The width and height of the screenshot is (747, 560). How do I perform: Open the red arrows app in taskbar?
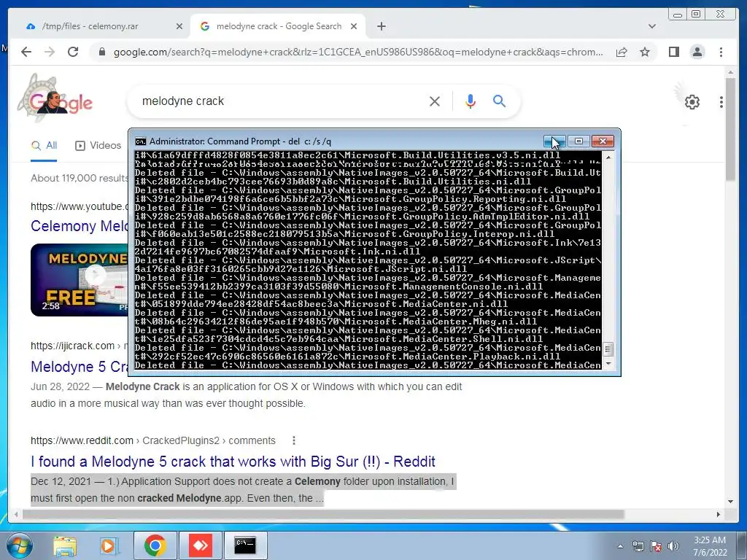(x=200, y=545)
